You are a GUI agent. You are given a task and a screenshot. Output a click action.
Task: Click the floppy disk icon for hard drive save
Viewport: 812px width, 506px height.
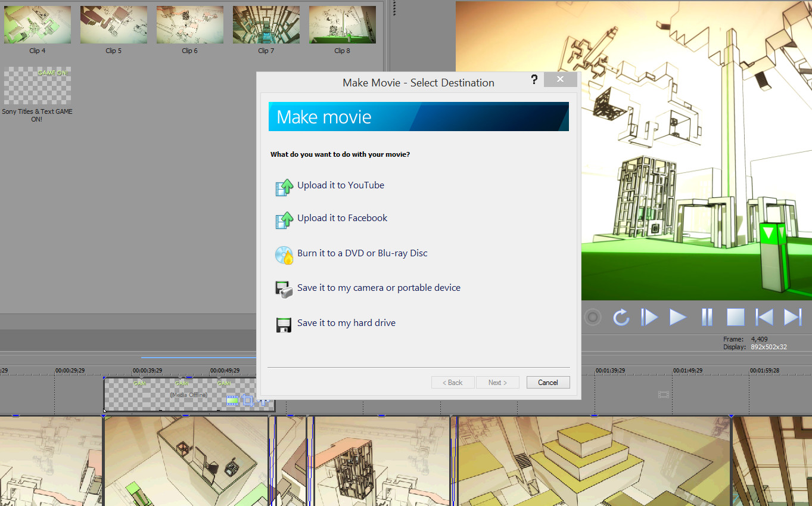coord(284,324)
